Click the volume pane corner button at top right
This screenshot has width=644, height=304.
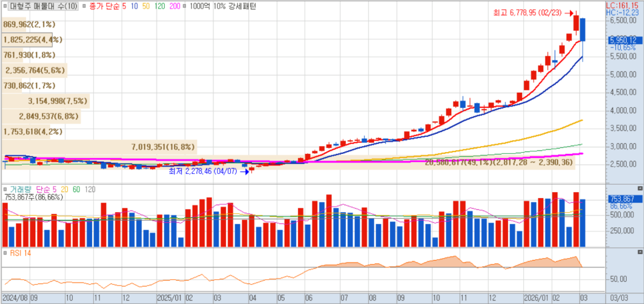click(640, 188)
